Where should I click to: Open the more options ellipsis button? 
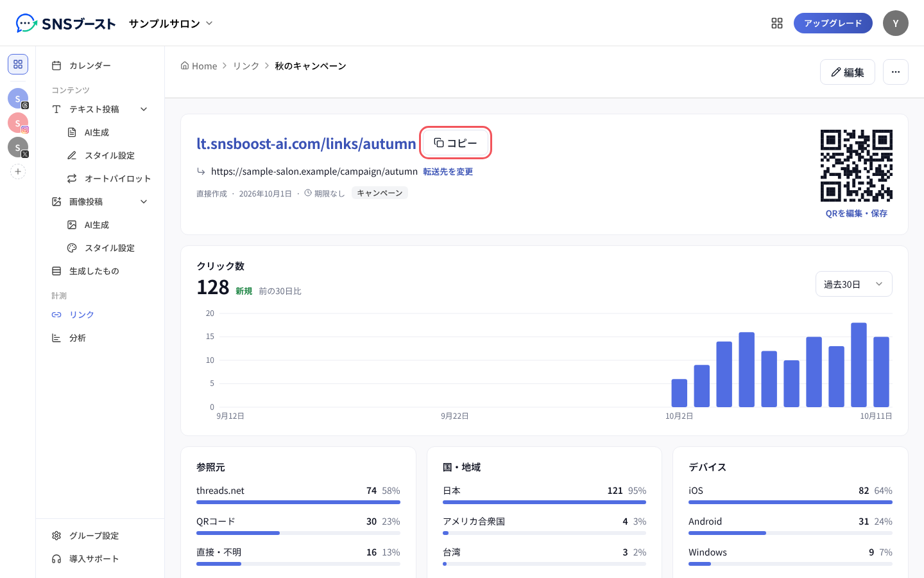click(x=896, y=72)
